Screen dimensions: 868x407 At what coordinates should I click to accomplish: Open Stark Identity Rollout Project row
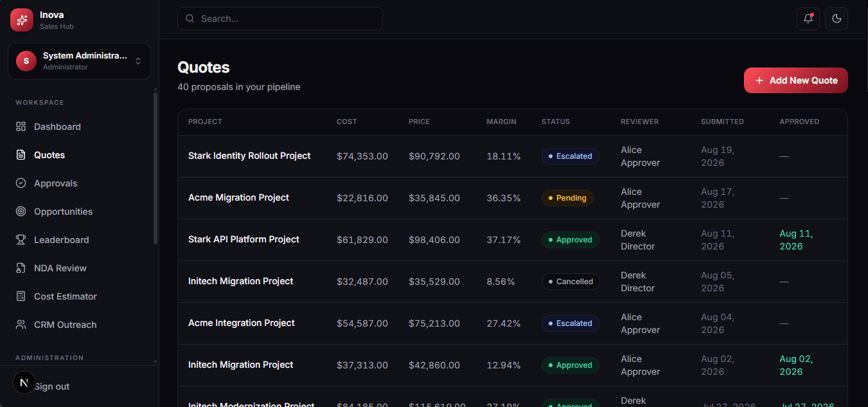513,156
